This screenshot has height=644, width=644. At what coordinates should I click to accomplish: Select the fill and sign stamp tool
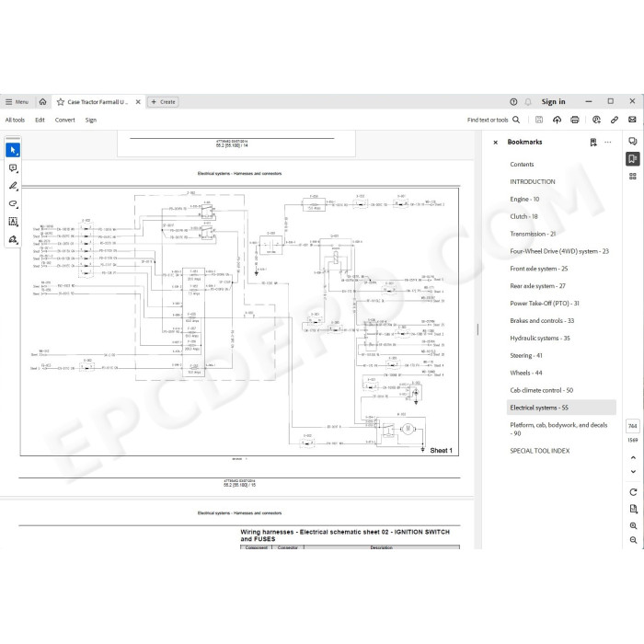(13, 239)
